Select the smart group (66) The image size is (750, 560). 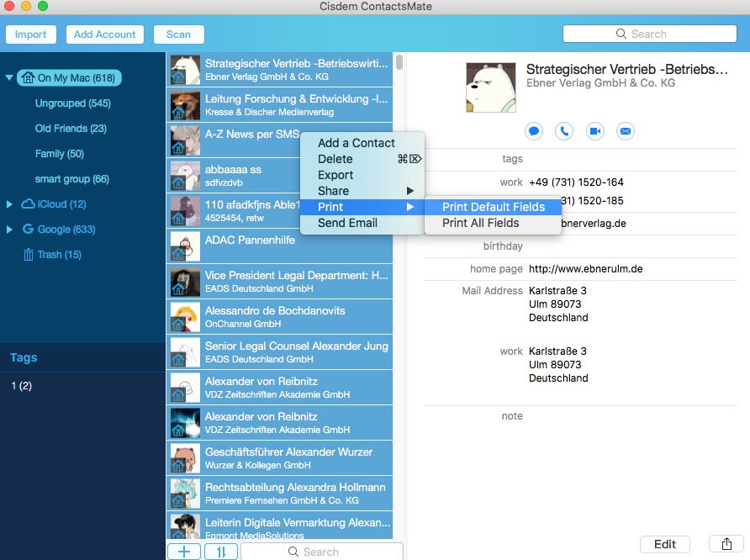tap(71, 179)
